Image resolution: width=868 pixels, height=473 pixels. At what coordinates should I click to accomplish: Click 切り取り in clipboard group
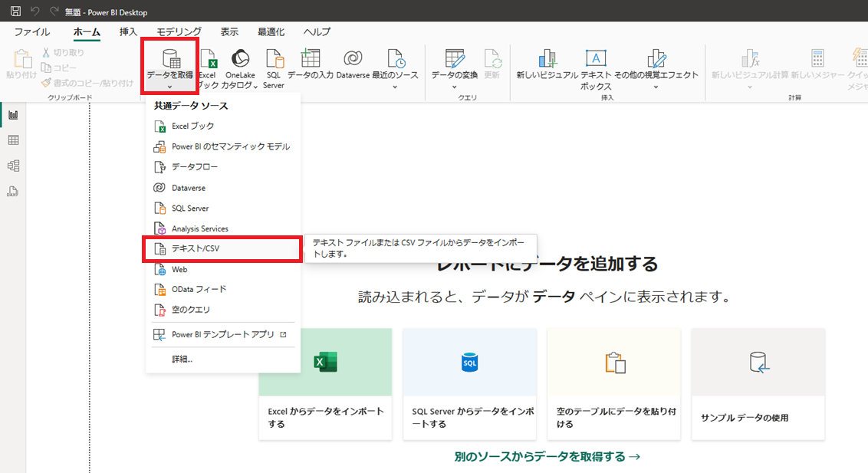(x=63, y=53)
